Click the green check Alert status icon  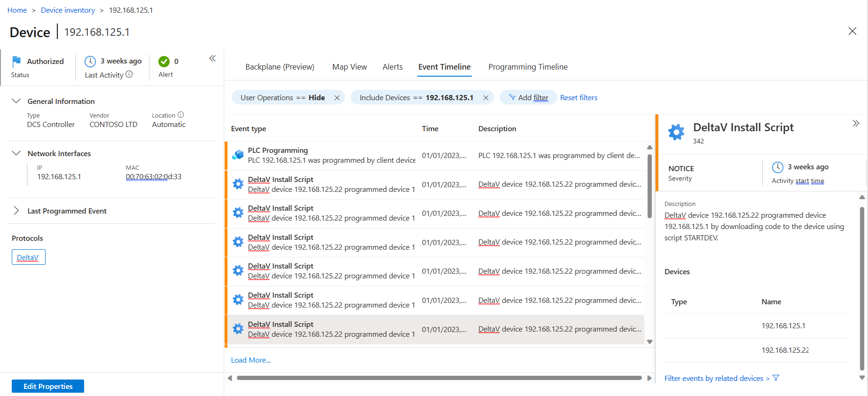click(164, 62)
